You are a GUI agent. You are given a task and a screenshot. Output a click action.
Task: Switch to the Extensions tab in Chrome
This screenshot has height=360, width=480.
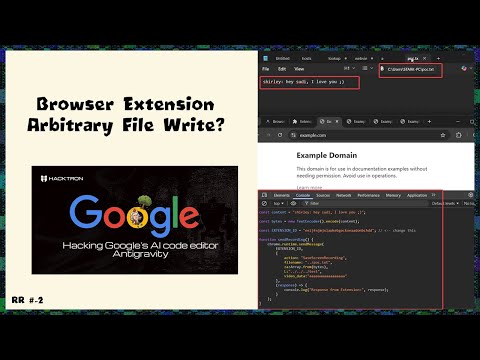[x=302, y=122]
